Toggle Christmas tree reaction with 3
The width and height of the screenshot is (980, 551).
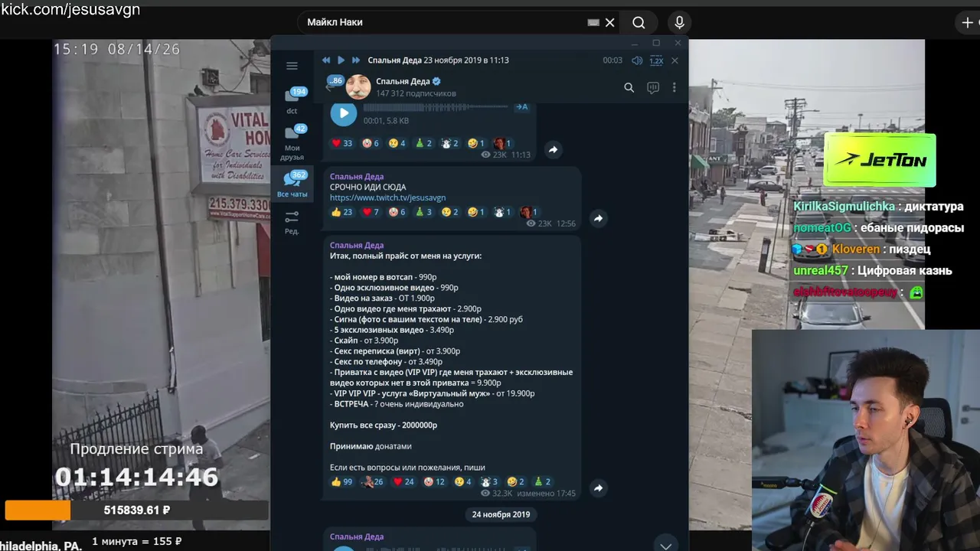(x=423, y=212)
